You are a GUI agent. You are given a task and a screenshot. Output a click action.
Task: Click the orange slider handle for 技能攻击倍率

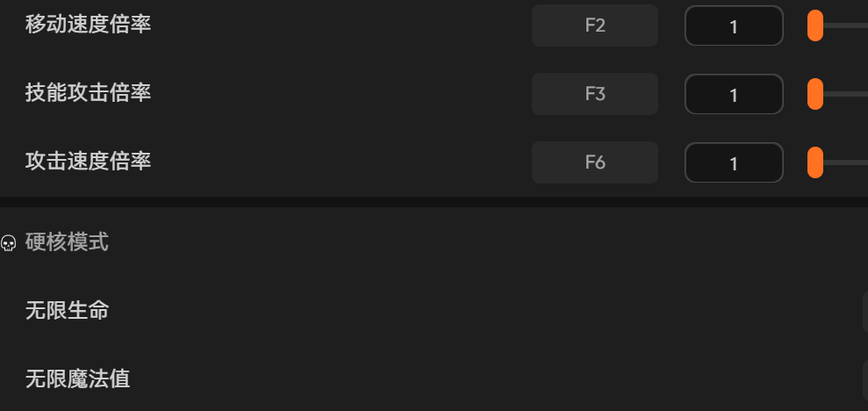[815, 94]
